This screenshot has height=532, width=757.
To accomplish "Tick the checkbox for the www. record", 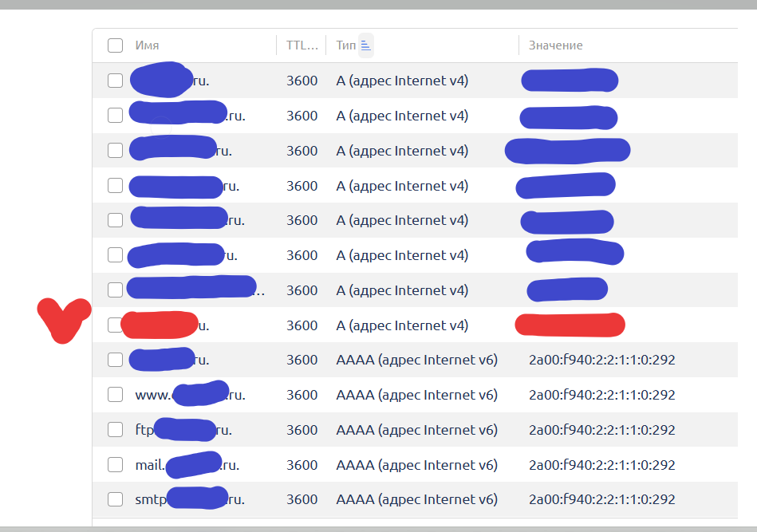I will (x=115, y=394).
